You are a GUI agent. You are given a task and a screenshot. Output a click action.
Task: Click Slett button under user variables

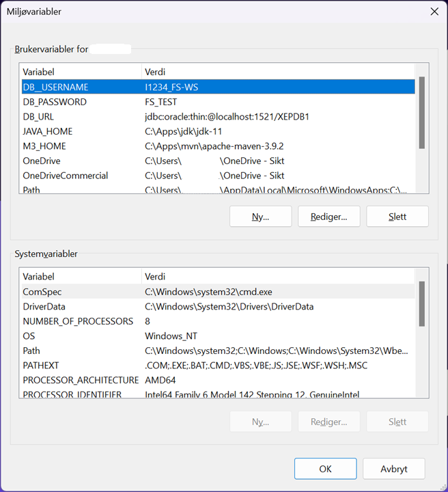pos(397,217)
